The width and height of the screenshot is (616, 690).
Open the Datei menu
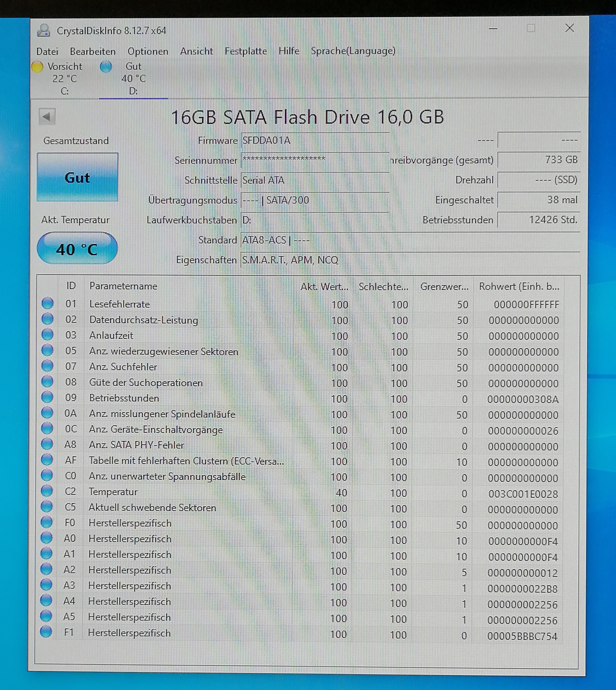[47, 51]
